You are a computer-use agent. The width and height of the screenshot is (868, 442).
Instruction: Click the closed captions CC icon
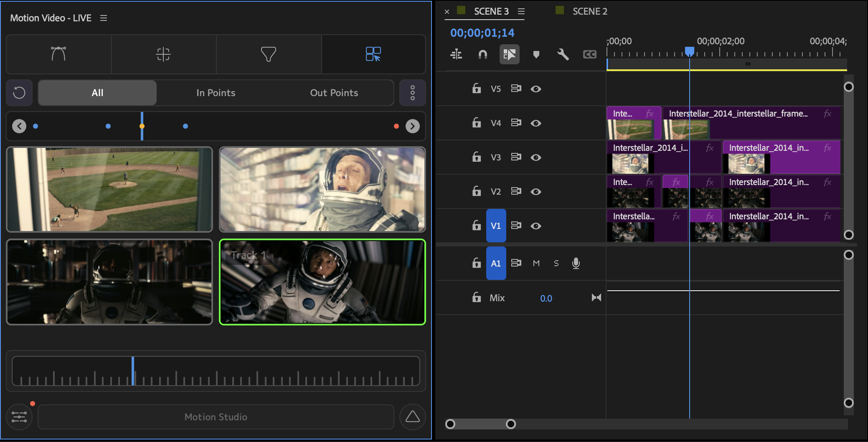[x=589, y=54]
